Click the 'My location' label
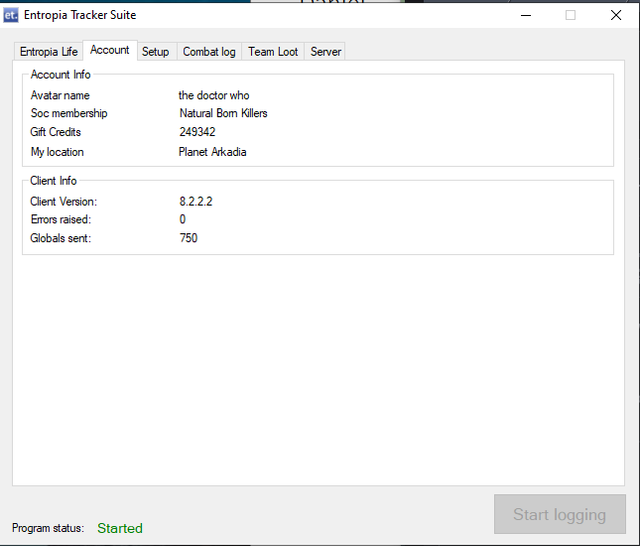This screenshot has height=546, width=640. [57, 152]
